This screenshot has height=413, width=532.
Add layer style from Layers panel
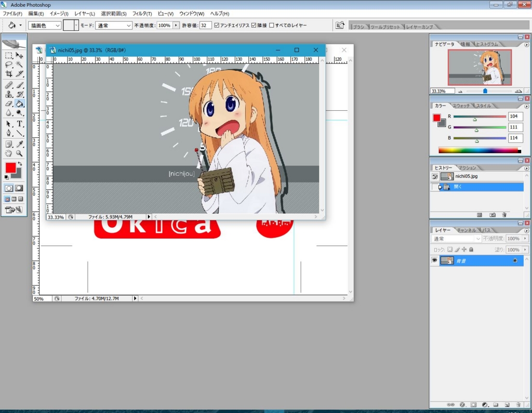click(462, 405)
